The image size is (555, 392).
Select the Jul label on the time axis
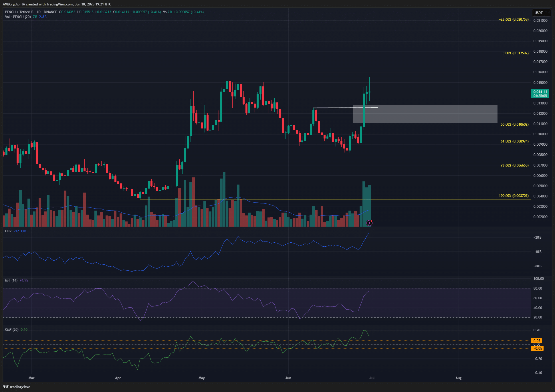pos(372,378)
